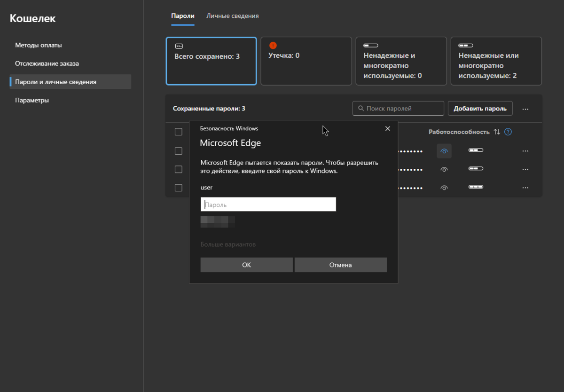Open more options beside Добавить пароль
This screenshot has width=564, height=392.
[x=525, y=109]
